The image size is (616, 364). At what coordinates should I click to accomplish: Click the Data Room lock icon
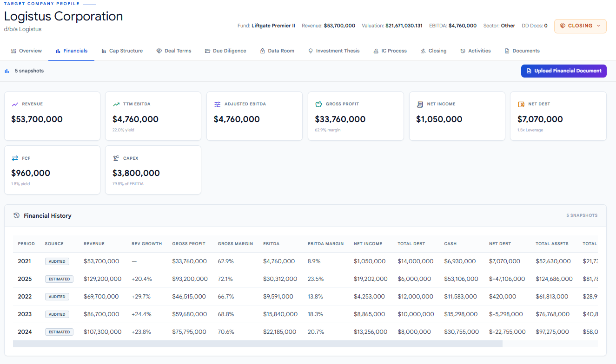[263, 51]
